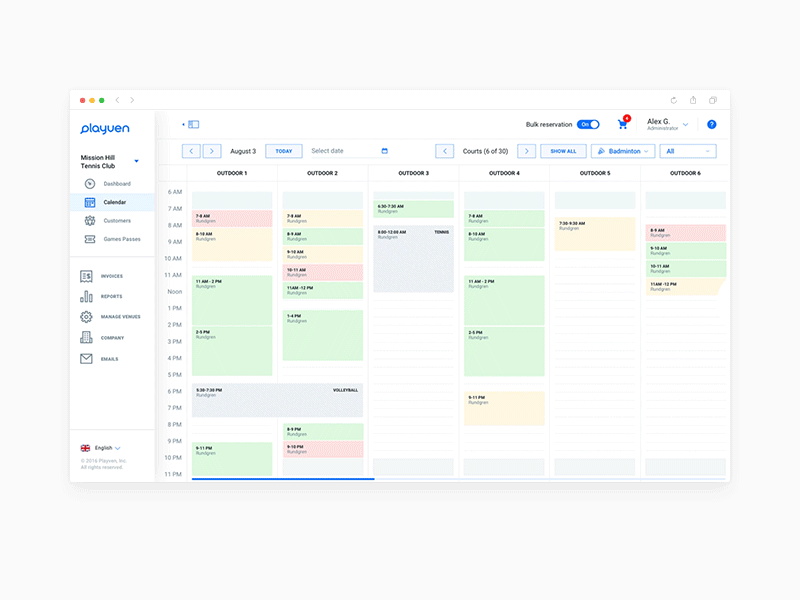Viewport: 800px width, 600px height.
Task: Go to the next day
Action: click(x=212, y=152)
